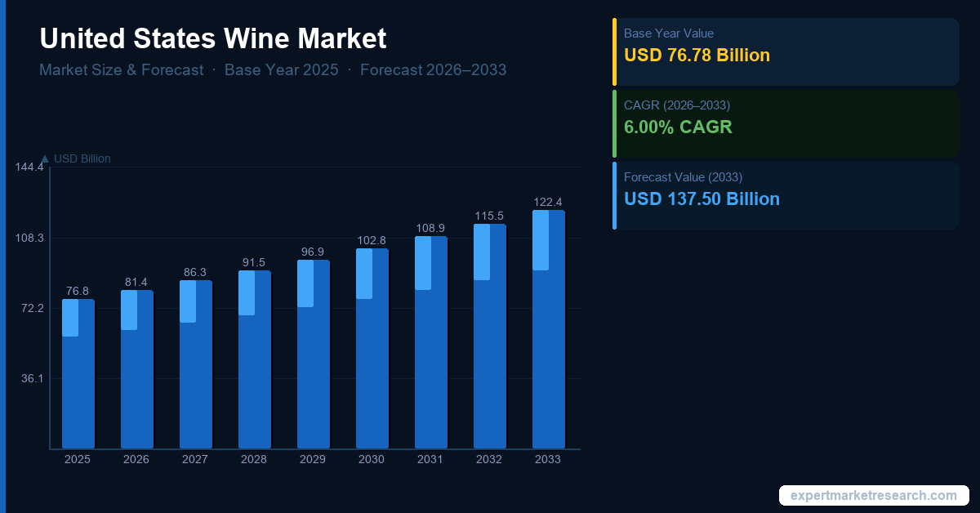This screenshot has height=513, width=980.
Task: Open the expertmarketresearch.com link
Action: [874, 496]
